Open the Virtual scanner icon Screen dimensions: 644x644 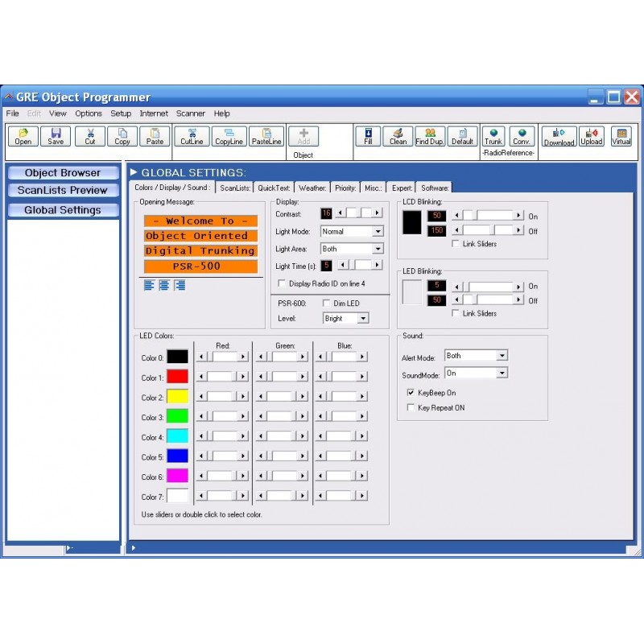coord(621,137)
